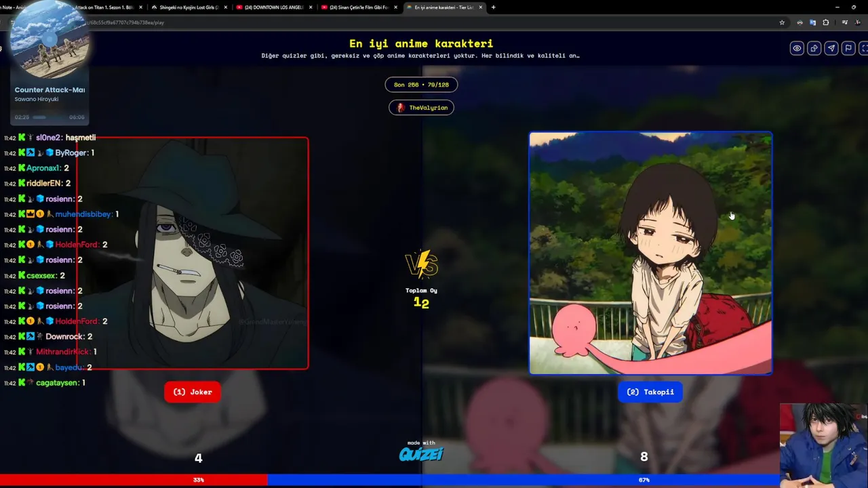The image size is (868, 488).
Task: Click the Son 256 • 79/128 round pill
Action: point(421,85)
